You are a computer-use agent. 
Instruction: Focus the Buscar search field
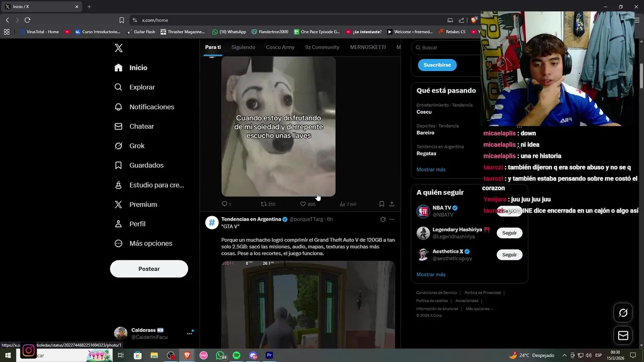tap(446, 47)
